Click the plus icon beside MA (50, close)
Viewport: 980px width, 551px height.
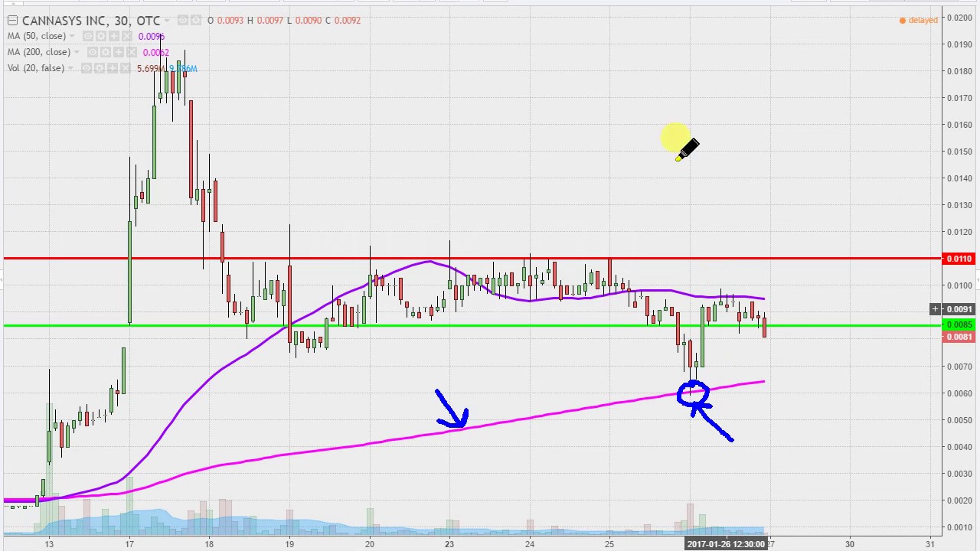[114, 36]
